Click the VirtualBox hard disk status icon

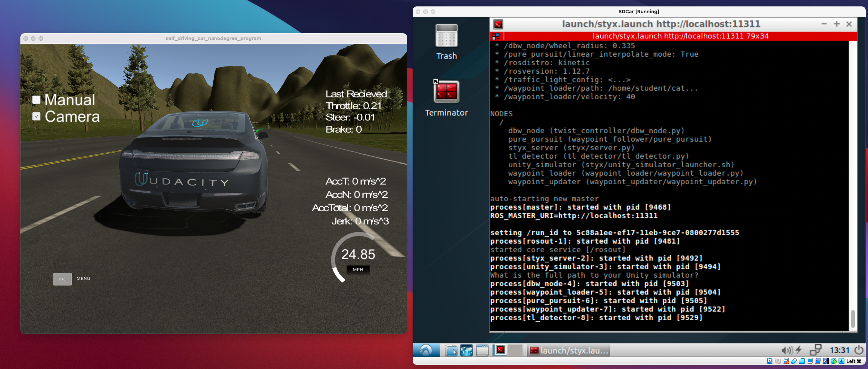[x=769, y=361]
